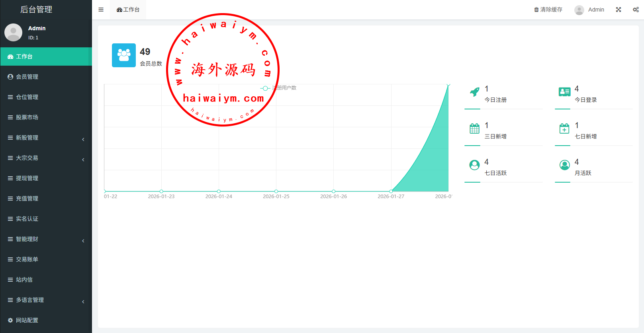Click the blue members total icon
The image size is (644, 333).
click(x=124, y=55)
